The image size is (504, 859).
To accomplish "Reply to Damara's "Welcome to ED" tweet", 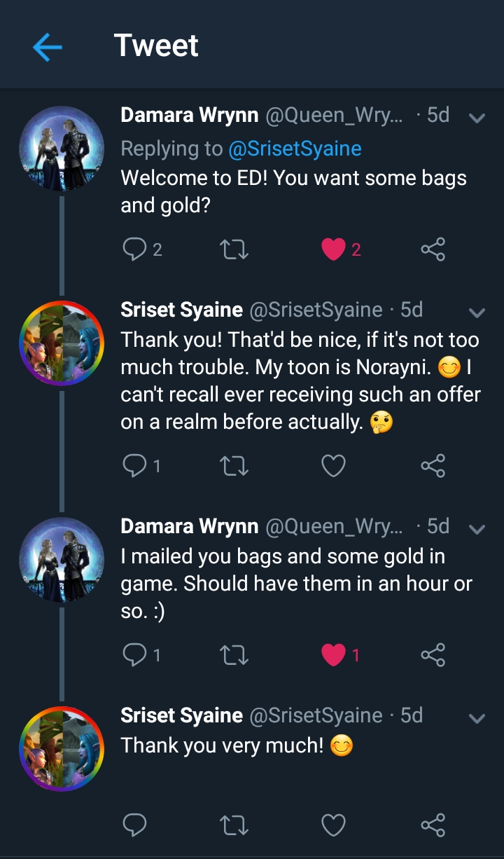I will click(x=134, y=249).
